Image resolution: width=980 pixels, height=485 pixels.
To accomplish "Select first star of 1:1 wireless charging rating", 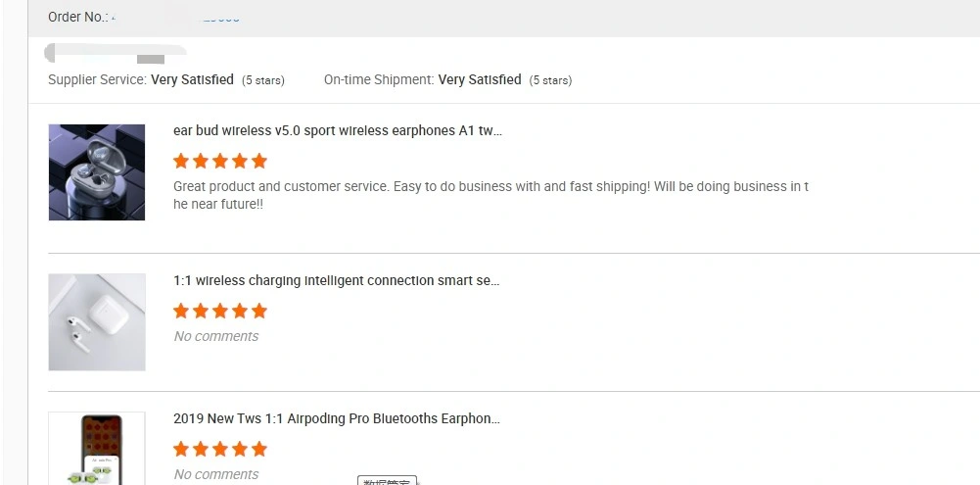I will pos(181,311).
